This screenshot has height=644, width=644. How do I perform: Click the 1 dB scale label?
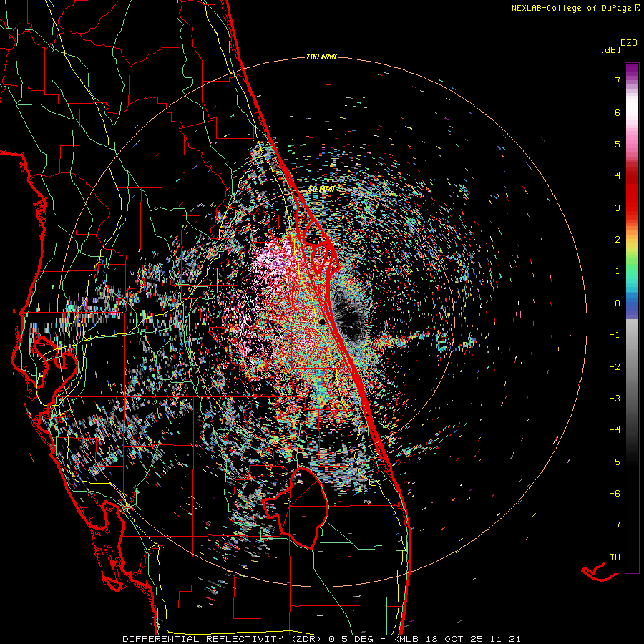(618, 271)
